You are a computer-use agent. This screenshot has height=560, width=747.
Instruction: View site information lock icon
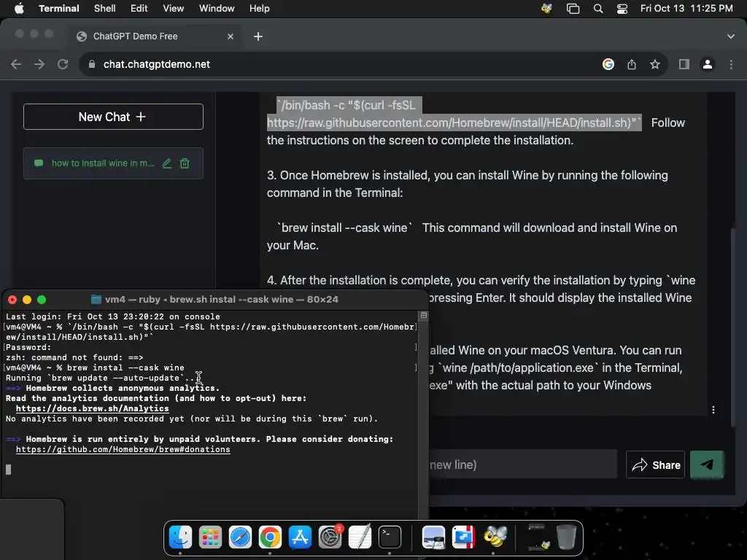tap(92, 64)
